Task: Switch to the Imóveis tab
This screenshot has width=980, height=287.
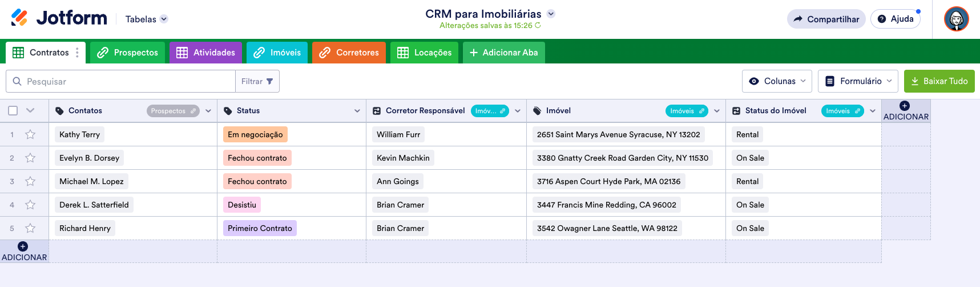Action: click(x=277, y=53)
